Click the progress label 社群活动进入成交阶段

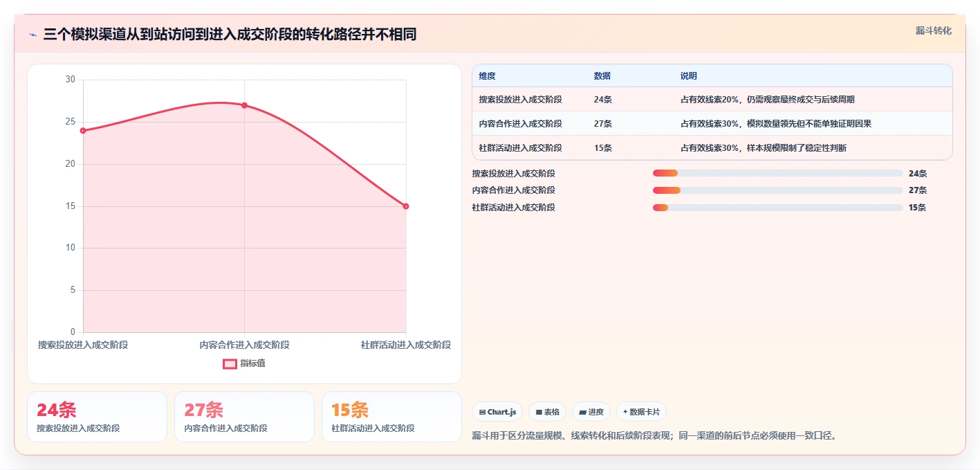513,208
